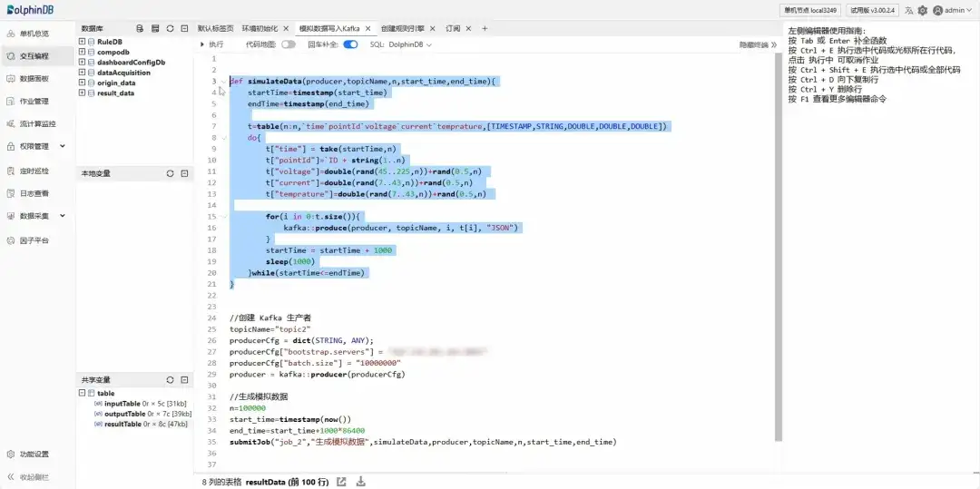Click the 单机节点 local3249 button
This screenshot has width=980, height=489.
(810, 10)
